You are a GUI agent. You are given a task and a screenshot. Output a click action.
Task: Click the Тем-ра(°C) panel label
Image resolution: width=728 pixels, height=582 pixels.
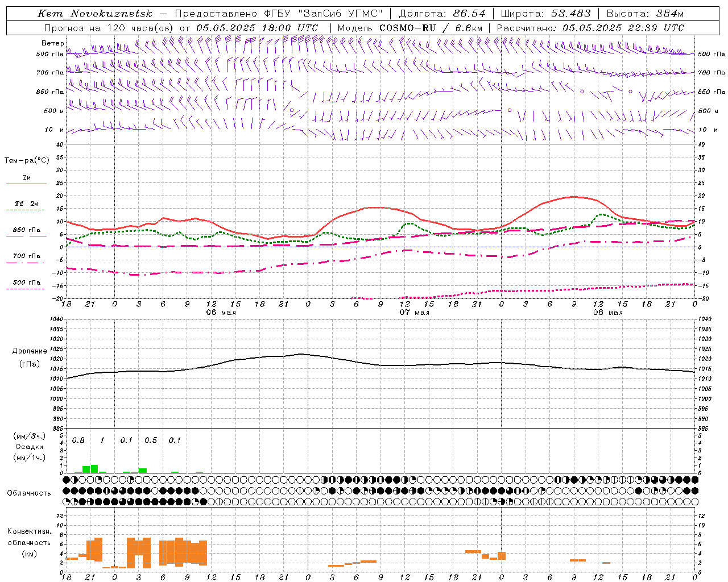pyautogui.click(x=27, y=161)
